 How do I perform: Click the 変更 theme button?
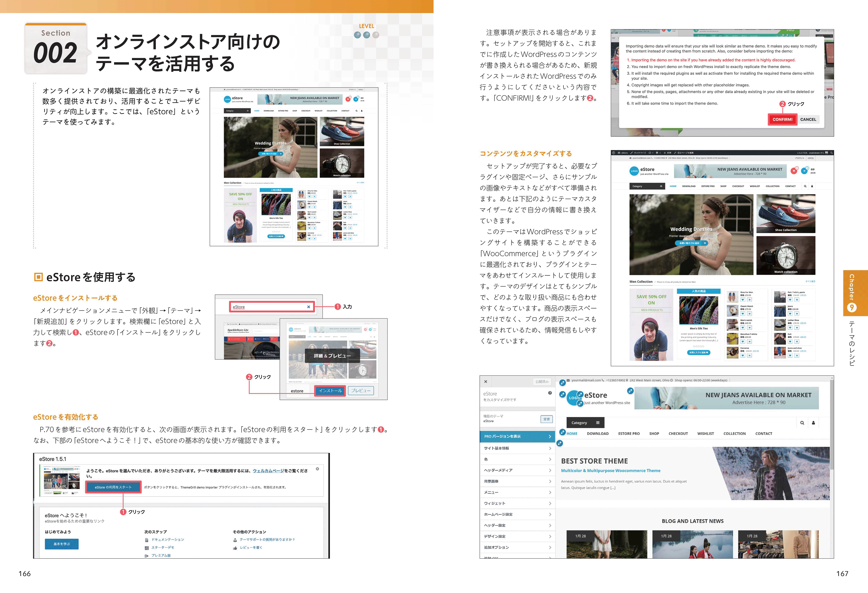click(546, 419)
